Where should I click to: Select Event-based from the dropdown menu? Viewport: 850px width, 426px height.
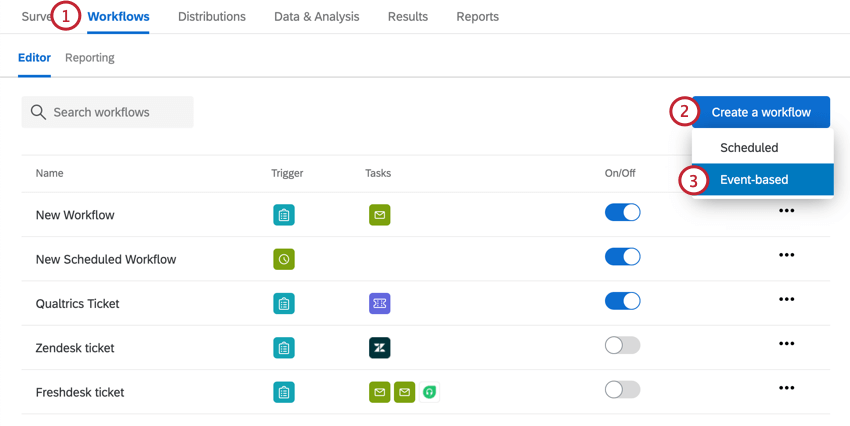[754, 180]
